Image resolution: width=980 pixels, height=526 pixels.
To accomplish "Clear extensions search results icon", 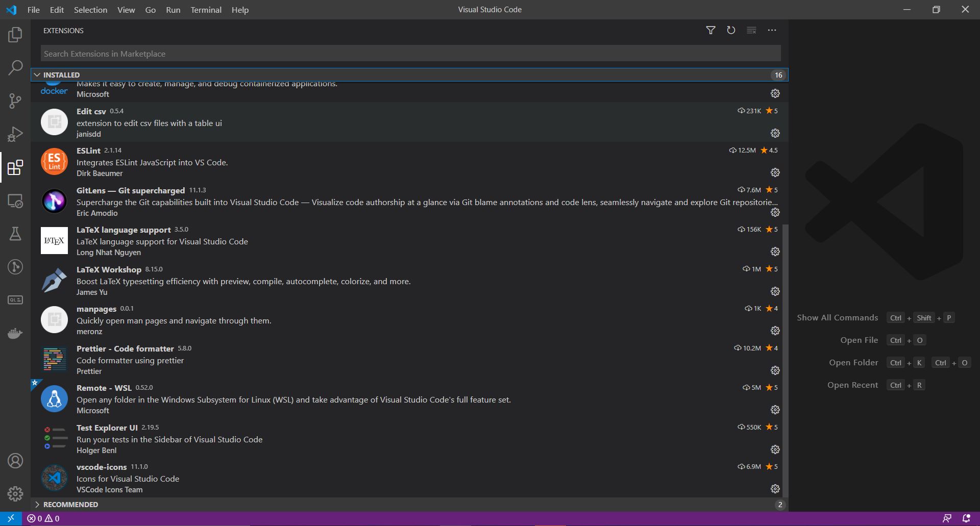I will click(751, 31).
